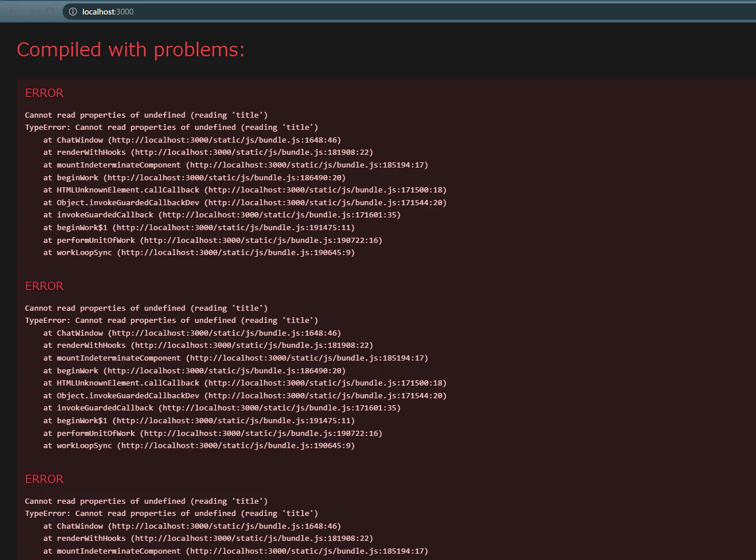
Task: Select the mountIndeterminateComponent line in first error
Action: (235, 165)
